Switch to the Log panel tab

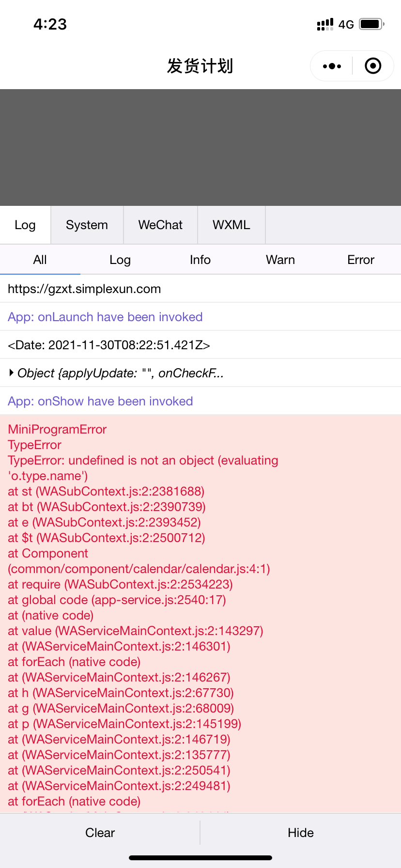(25, 225)
